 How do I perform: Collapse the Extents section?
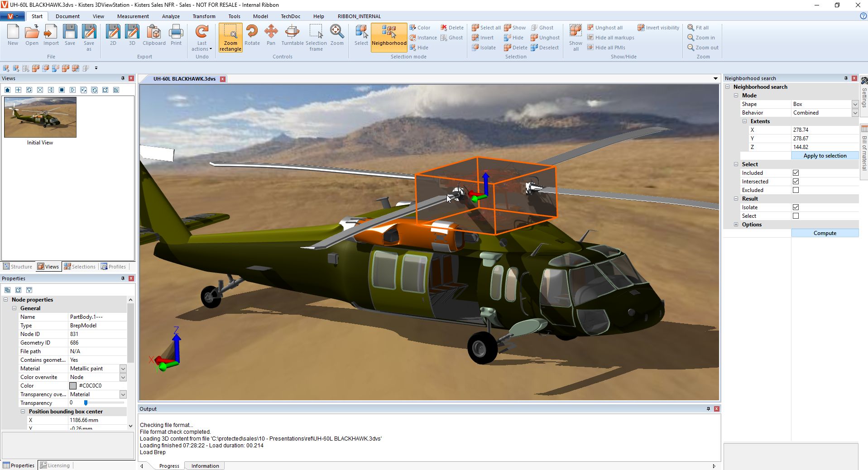(x=744, y=121)
